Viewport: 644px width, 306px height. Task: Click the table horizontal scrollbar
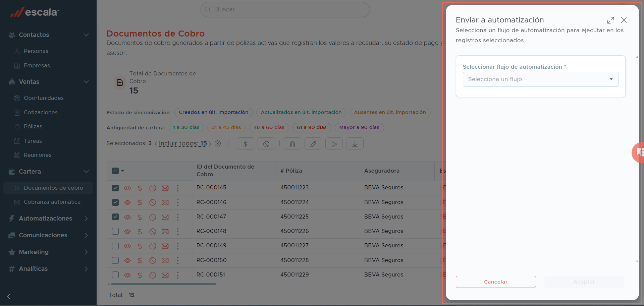point(163,284)
